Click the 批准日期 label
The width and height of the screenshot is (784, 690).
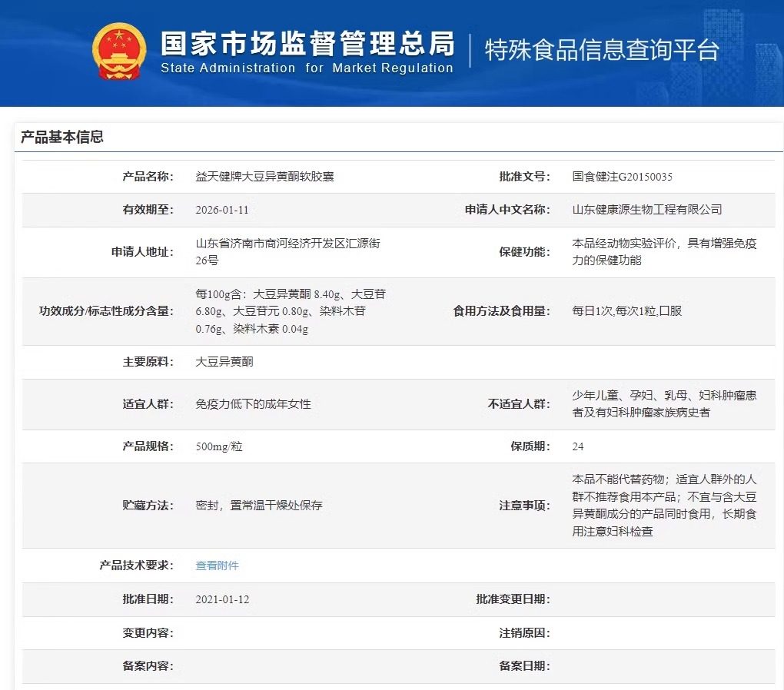pos(148,599)
